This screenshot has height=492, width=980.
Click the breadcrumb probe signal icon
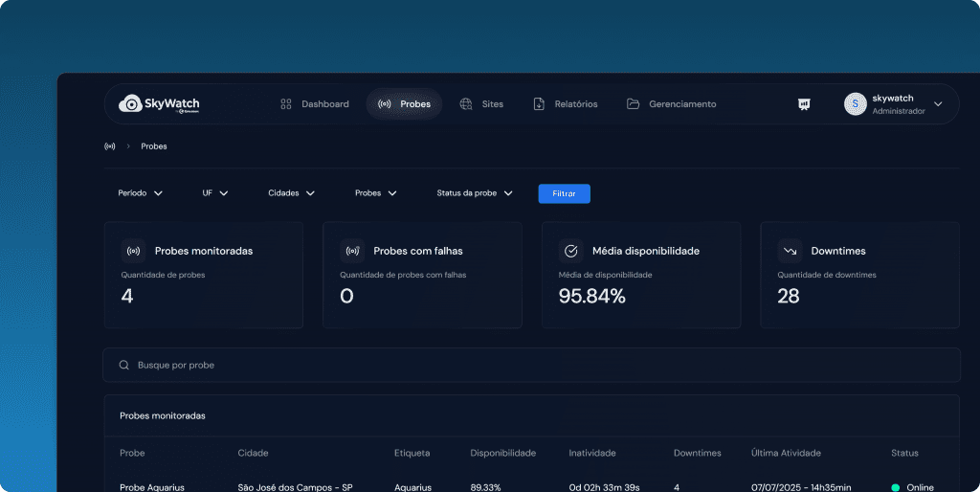pyautogui.click(x=110, y=146)
